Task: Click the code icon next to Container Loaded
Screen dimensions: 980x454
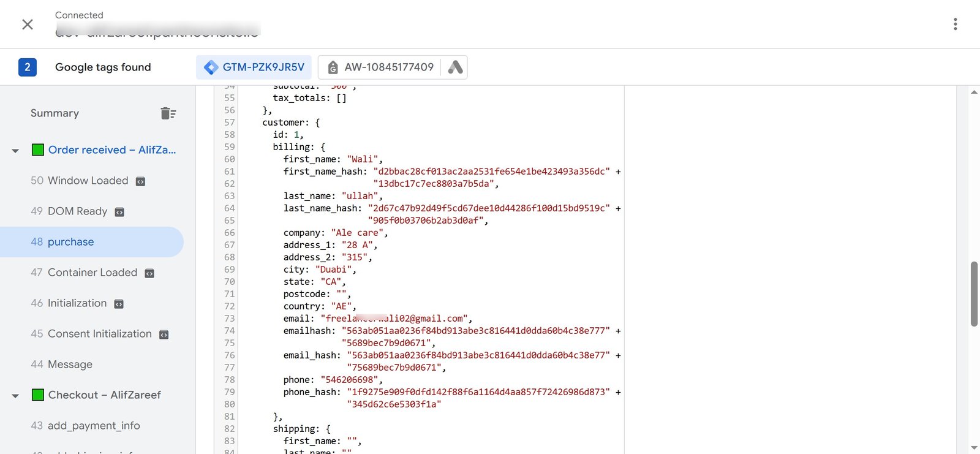Action: [x=149, y=273]
